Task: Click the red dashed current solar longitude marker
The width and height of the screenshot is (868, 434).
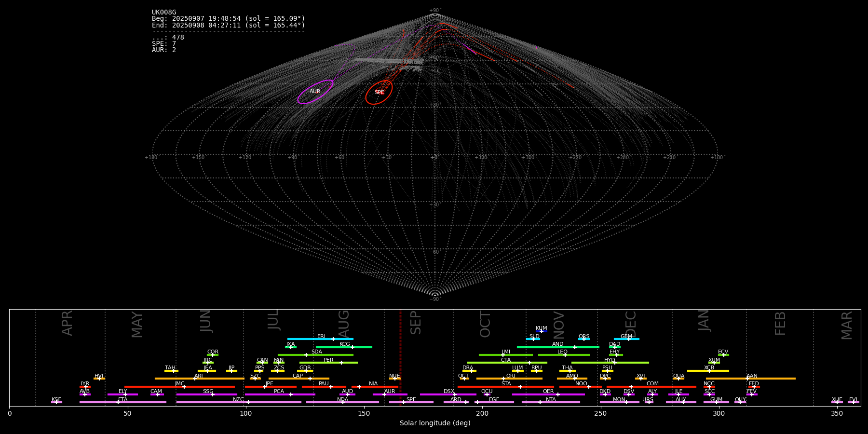Action: (x=400, y=357)
